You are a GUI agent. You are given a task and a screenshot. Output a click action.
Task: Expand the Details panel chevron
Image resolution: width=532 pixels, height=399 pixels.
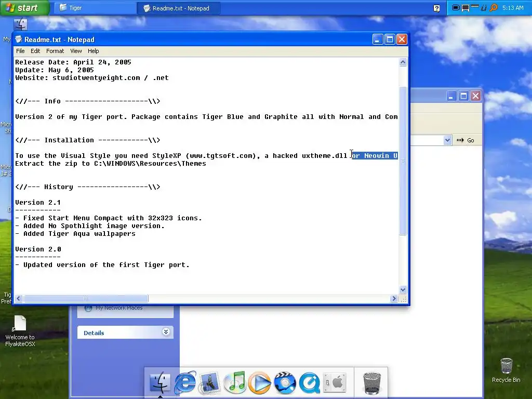point(166,332)
